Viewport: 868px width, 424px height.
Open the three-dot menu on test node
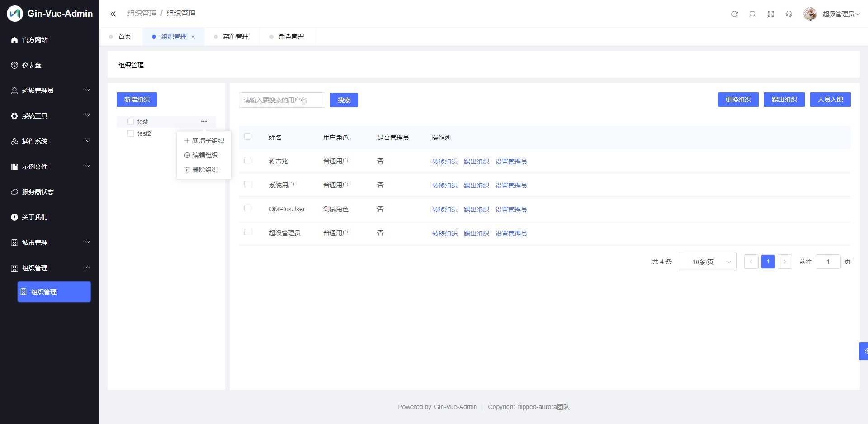pyautogui.click(x=204, y=121)
